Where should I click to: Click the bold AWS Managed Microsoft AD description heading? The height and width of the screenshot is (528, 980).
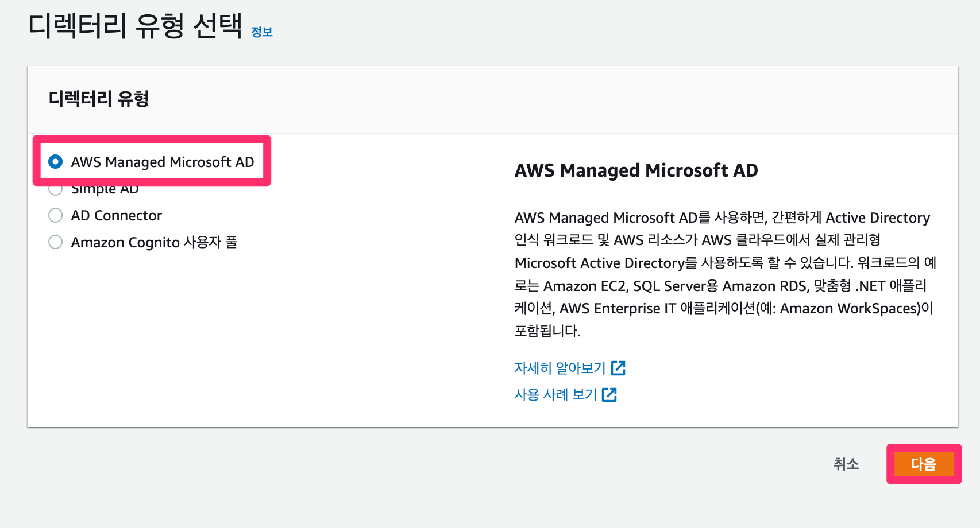(636, 170)
